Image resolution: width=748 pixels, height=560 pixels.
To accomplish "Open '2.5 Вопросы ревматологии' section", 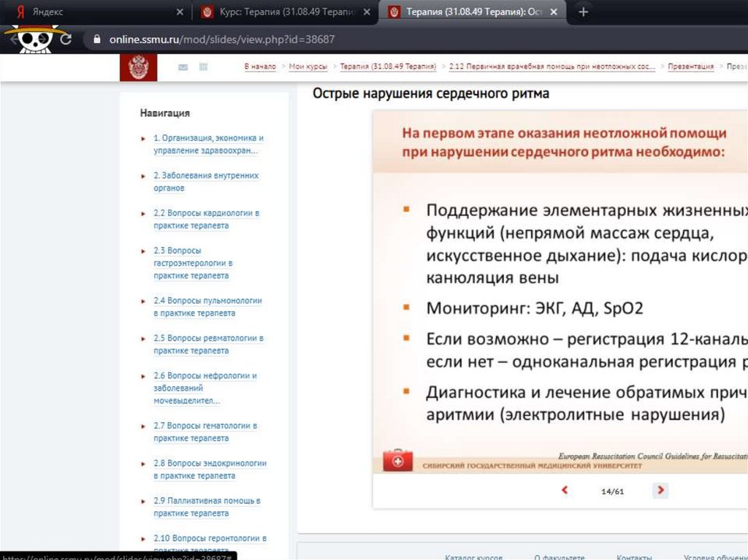I will pyautogui.click(x=208, y=345).
